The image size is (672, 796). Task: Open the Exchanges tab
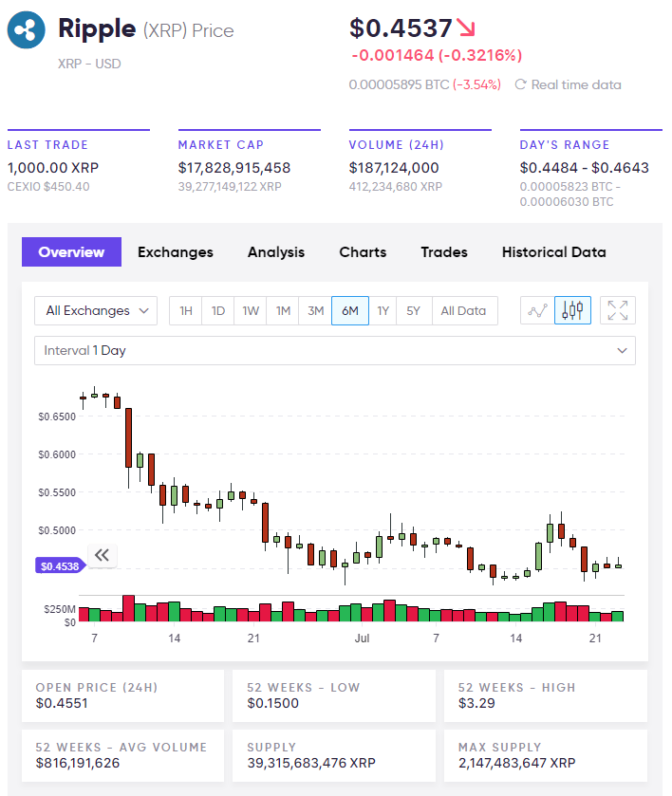(x=176, y=251)
